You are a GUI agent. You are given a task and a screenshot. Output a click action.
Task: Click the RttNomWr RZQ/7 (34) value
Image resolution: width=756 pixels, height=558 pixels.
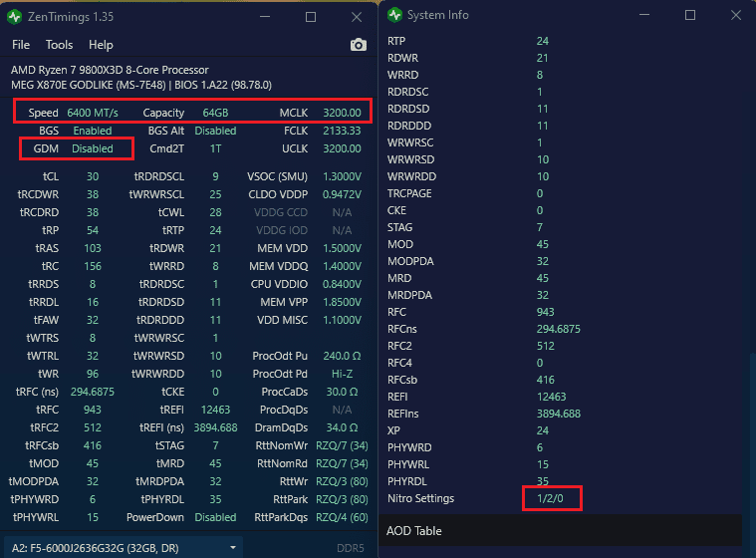click(x=342, y=445)
